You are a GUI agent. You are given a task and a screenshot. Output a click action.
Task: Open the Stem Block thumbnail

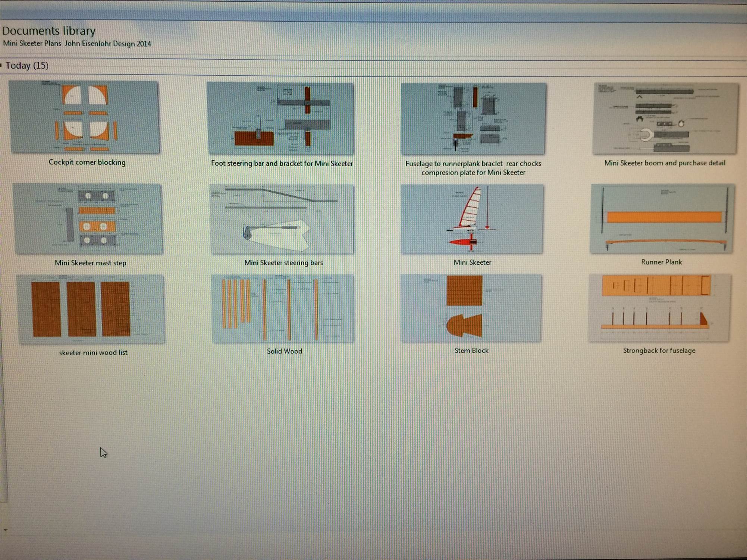[471, 308]
